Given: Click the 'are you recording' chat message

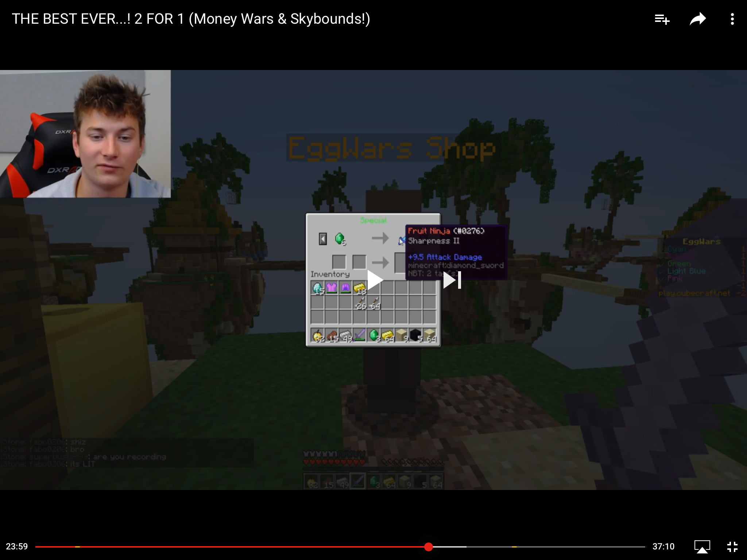Looking at the screenshot, I should (129, 456).
